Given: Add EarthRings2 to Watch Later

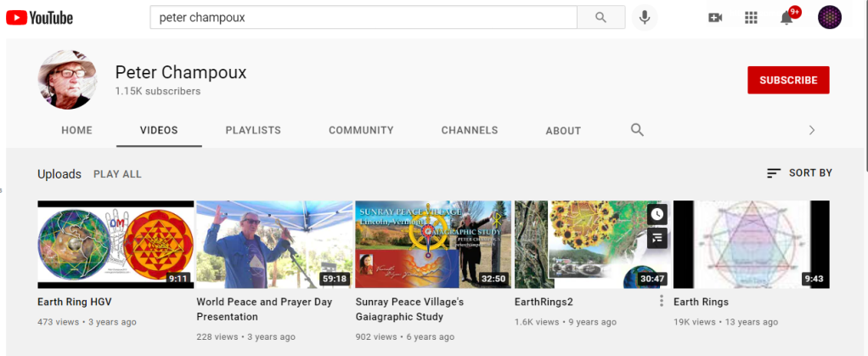Looking at the screenshot, I should [x=657, y=214].
